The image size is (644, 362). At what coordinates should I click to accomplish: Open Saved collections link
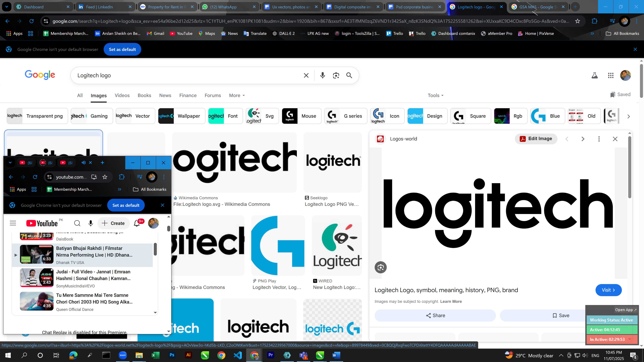point(620,94)
